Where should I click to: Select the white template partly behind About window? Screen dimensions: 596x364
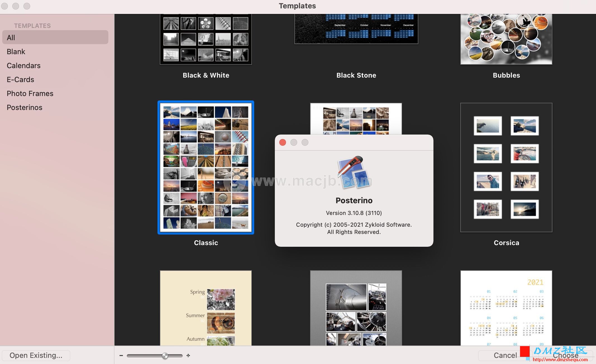coord(356,119)
